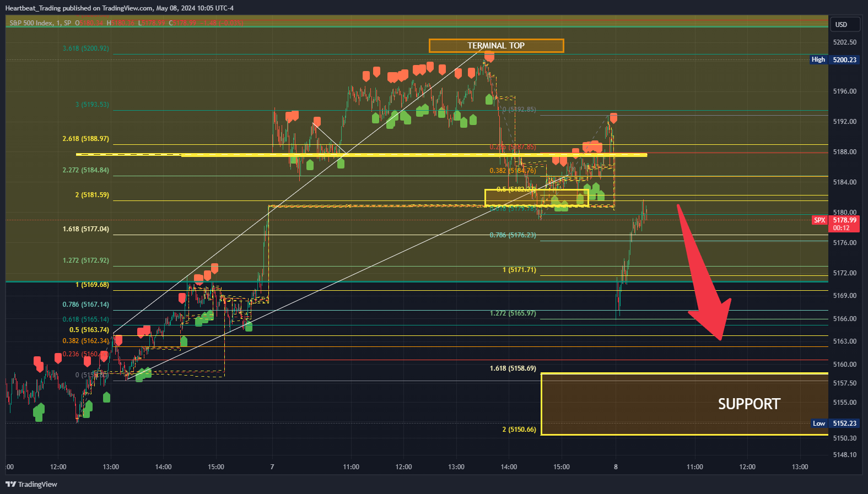Select the 0.382 (5162.34) Fibonacci label
The width and height of the screenshot is (868, 494).
click(86, 341)
